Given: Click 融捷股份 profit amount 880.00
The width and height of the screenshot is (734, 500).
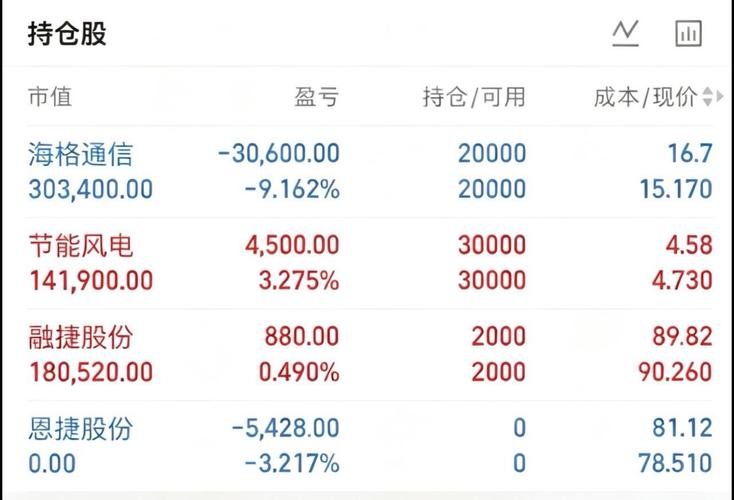Looking at the screenshot, I should [301, 337].
